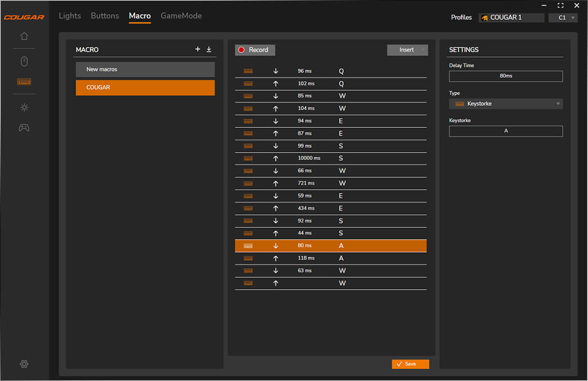Open the GameMode tab
This screenshot has height=381, width=588.
(181, 16)
